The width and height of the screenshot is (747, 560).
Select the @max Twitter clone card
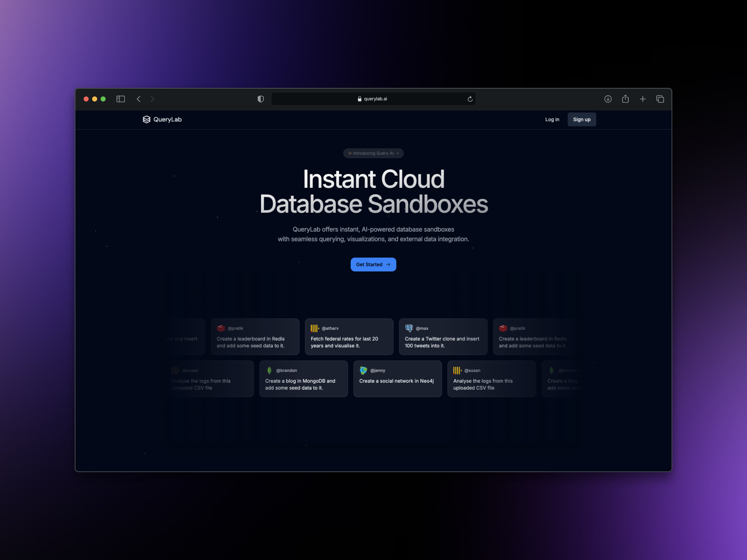coord(443,337)
